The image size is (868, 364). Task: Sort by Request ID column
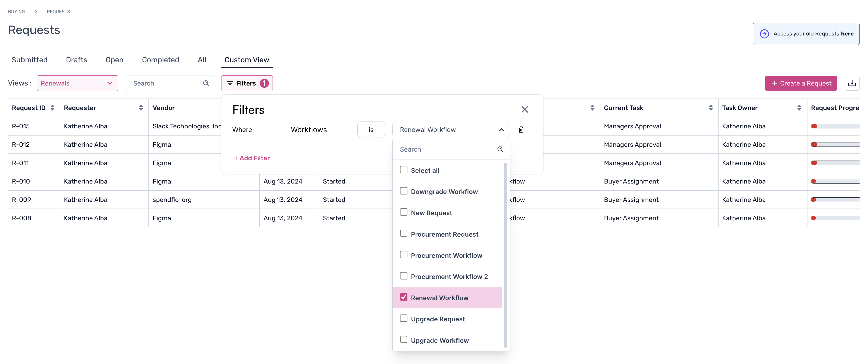[52, 108]
